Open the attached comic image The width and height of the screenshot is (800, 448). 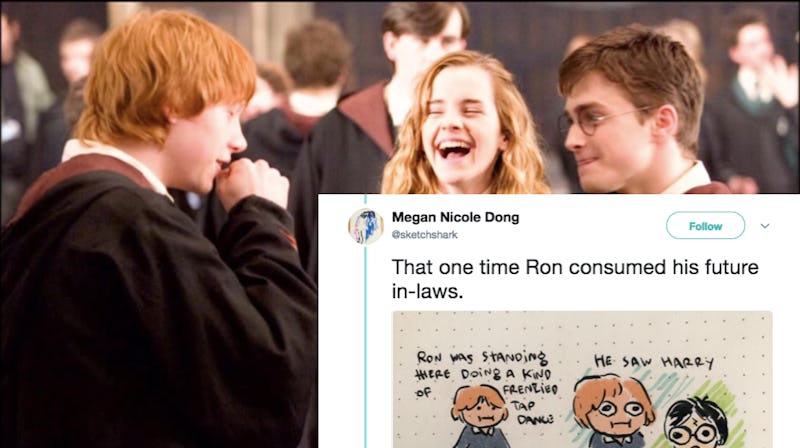click(x=582, y=379)
